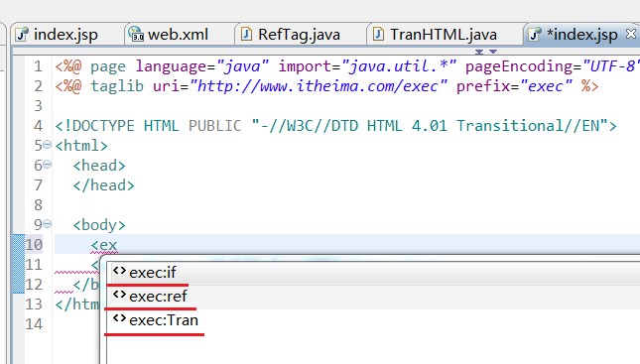This screenshot has width=640, height=364.
Task: Place the cursor after the "<ex" text
Action: [118, 245]
